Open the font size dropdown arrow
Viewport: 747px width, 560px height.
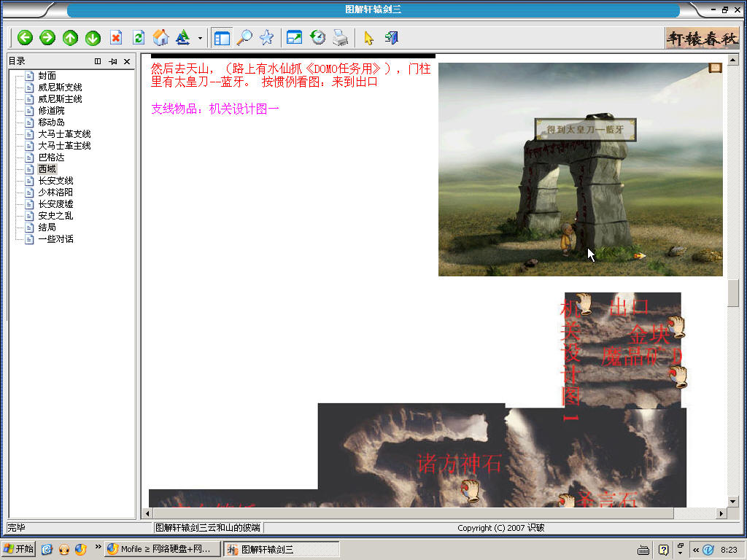point(200,38)
